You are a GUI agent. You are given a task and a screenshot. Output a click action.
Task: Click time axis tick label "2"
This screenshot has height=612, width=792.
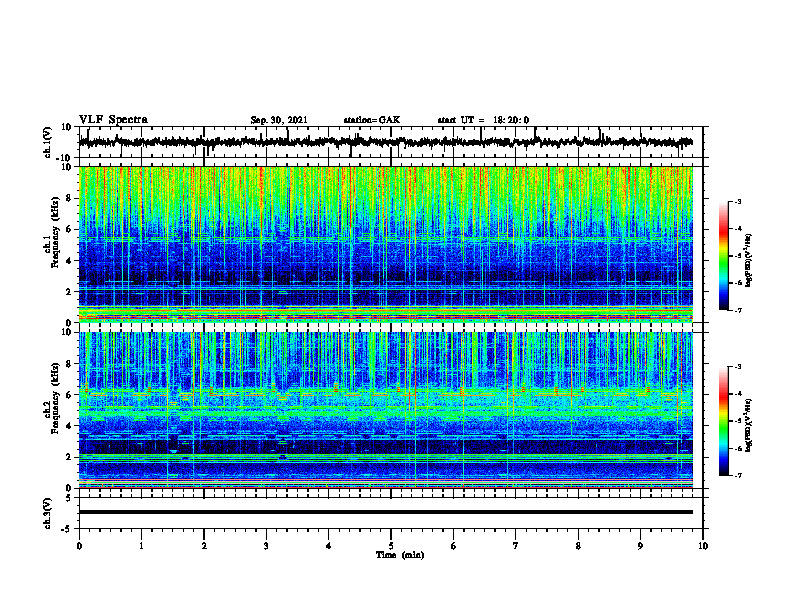tap(204, 546)
